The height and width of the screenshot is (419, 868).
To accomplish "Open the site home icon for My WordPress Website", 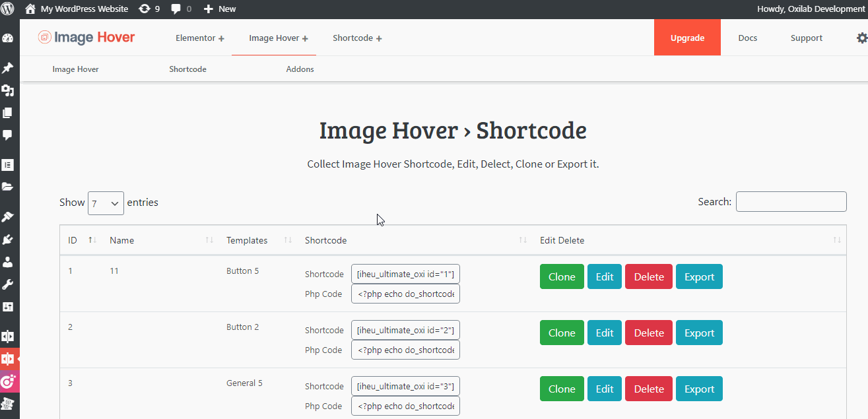I will coord(30,9).
